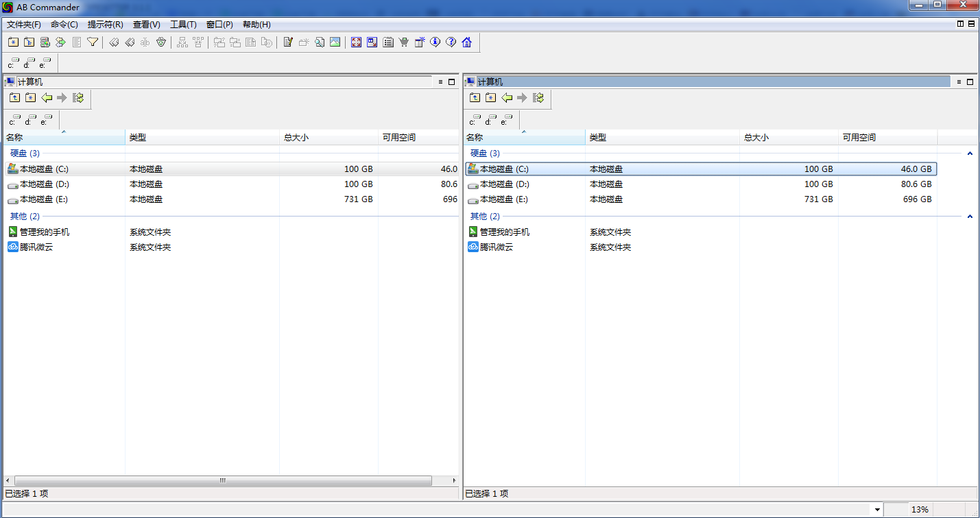The width and height of the screenshot is (980, 518).
Task: Click the 其他 (2) group header in left panel
Action: coord(25,217)
